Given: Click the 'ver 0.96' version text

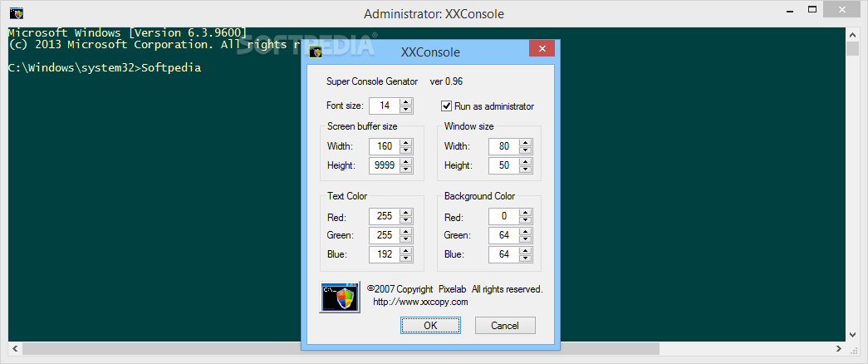Looking at the screenshot, I should pyautogui.click(x=446, y=81).
